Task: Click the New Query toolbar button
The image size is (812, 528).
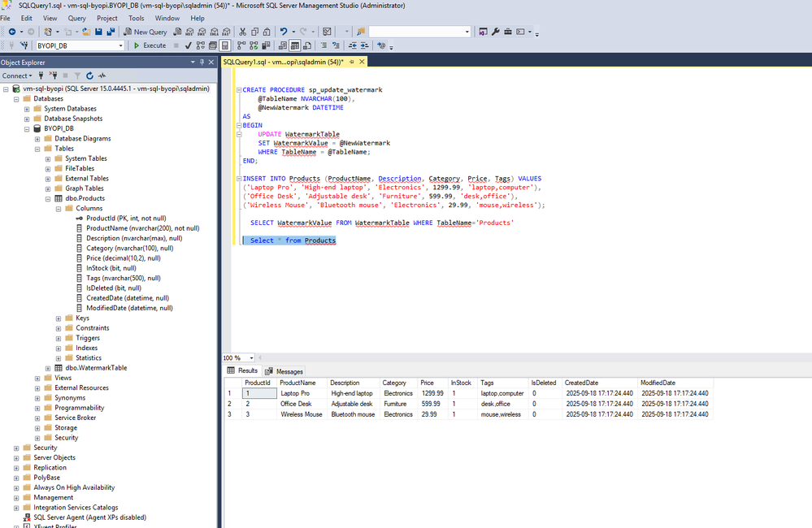Action: [x=145, y=32]
